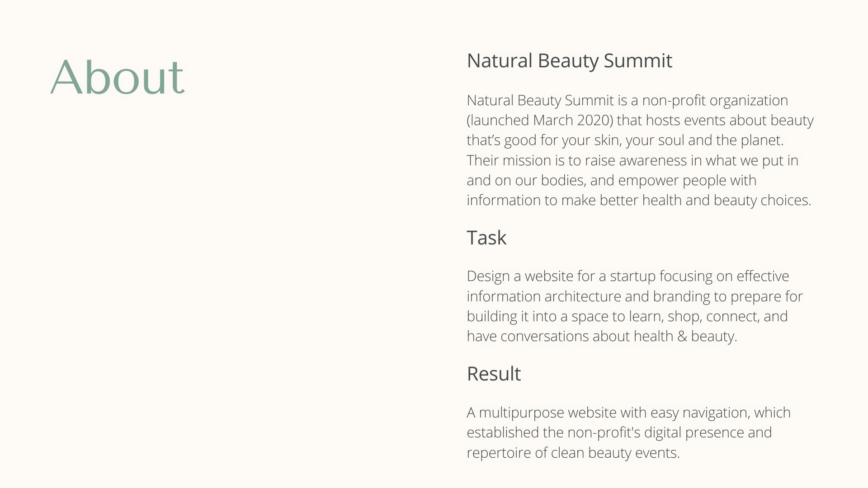868x488 pixels.
Task: Click the line starting "Design a website"
Action: 627,276
